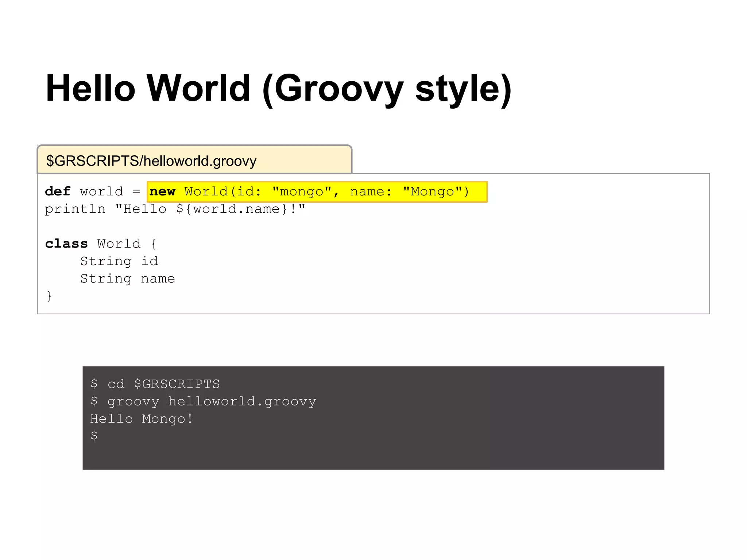Click the 'class World {' line
Image resolution: width=747 pixels, height=560 pixels.
(101, 244)
